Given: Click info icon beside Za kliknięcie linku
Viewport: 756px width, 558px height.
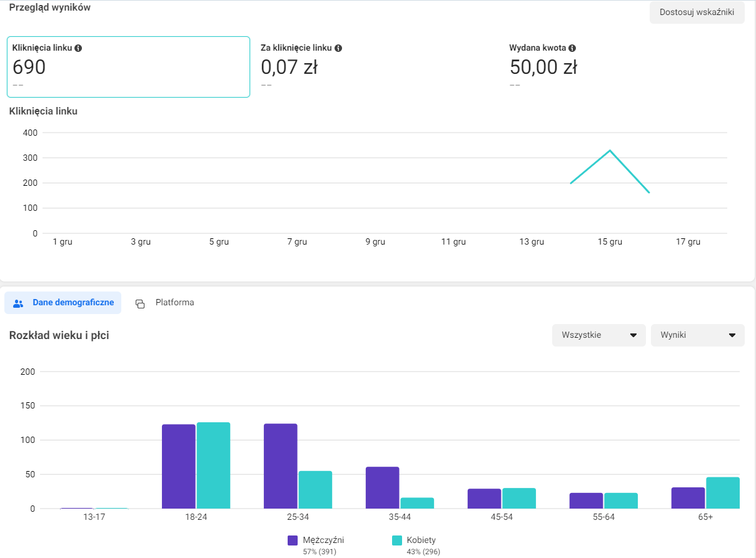Looking at the screenshot, I should click(338, 48).
